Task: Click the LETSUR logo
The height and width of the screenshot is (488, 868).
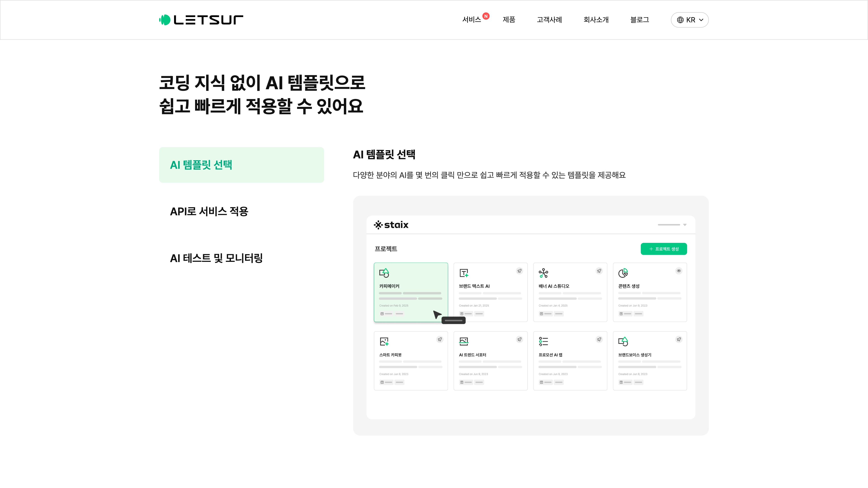Action: [201, 20]
